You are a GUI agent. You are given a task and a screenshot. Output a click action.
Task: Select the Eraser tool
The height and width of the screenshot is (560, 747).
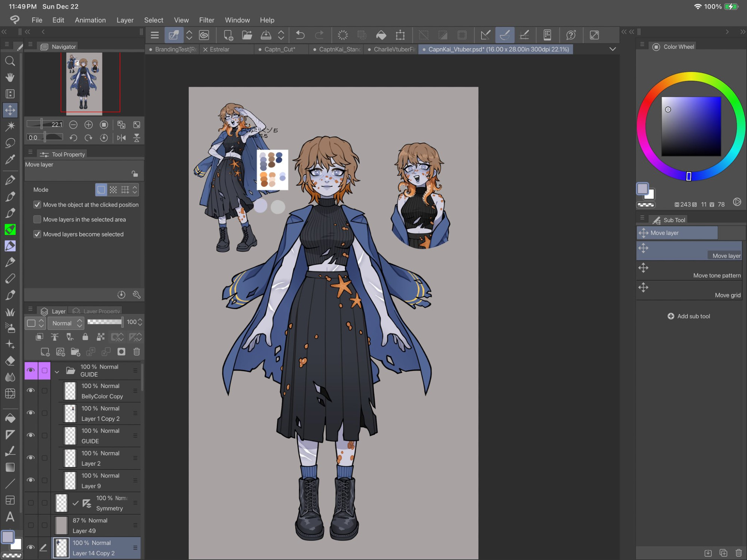(10, 361)
